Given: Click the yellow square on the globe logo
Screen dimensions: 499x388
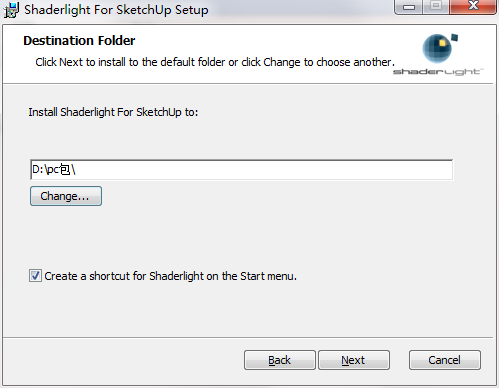Looking at the screenshot, I should click(x=442, y=43).
